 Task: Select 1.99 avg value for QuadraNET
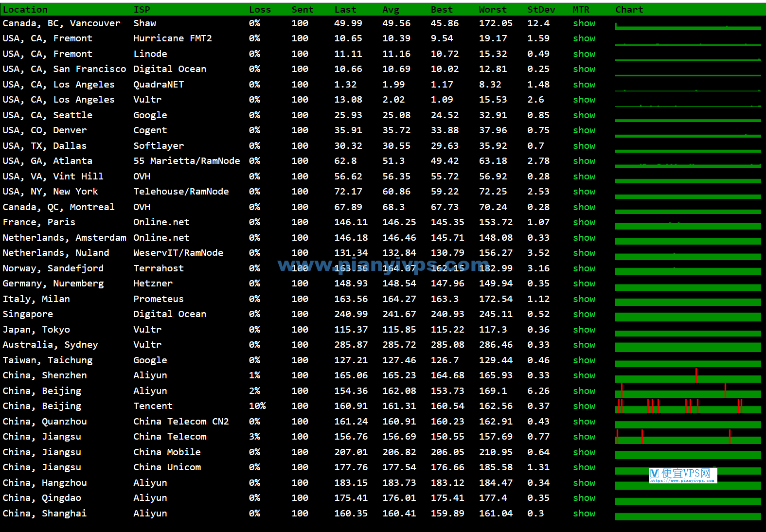pos(393,85)
